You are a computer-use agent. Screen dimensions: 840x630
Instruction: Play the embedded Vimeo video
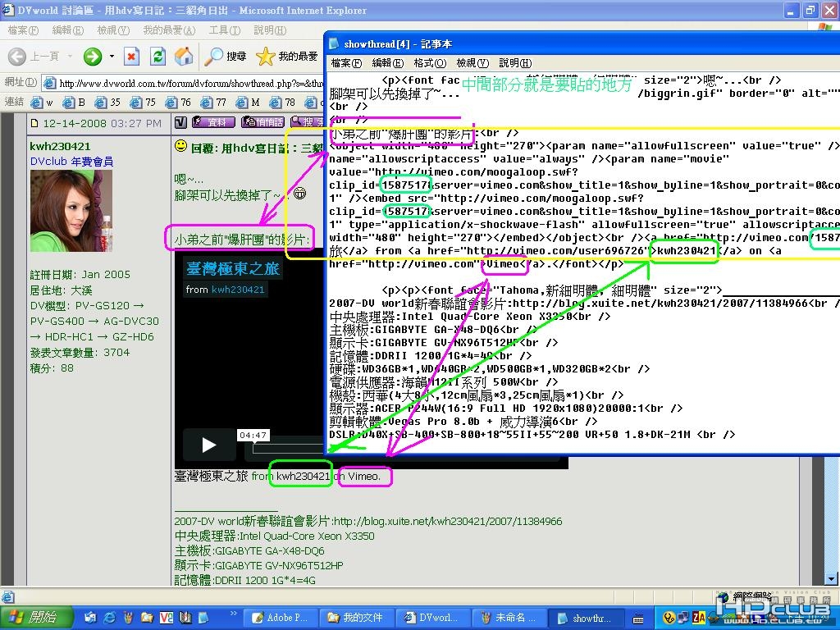209,445
